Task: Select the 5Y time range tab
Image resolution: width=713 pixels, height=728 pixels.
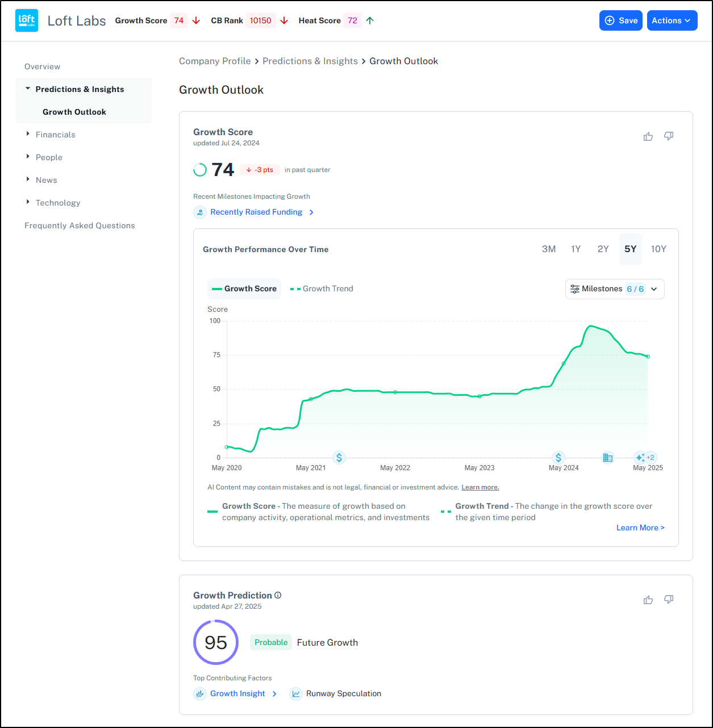Action: point(631,249)
